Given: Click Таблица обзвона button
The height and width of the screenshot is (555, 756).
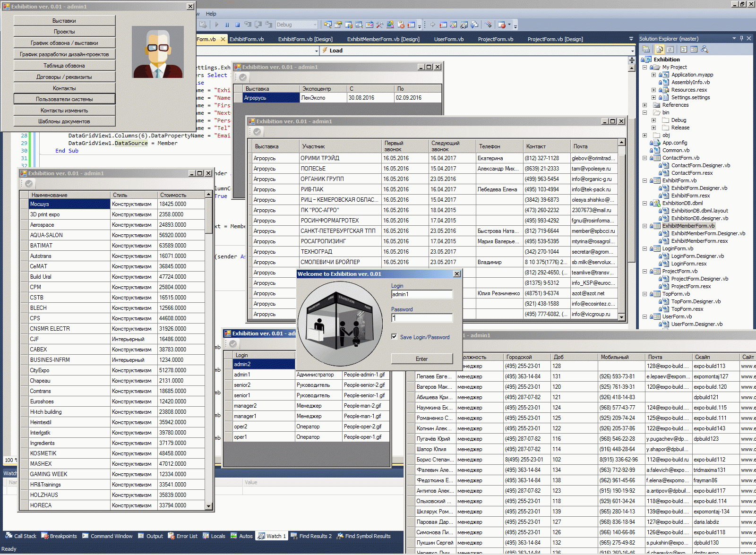Looking at the screenshot, I should pos(64,66).
